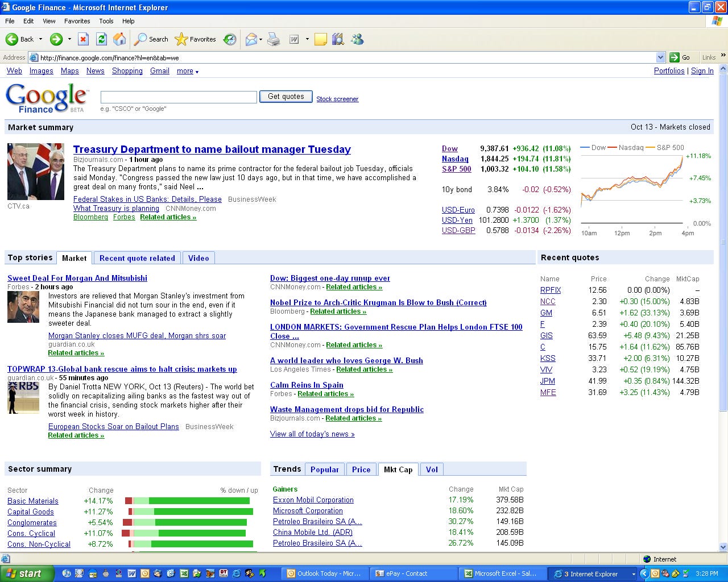Click Capital Goods sector change bar
Viewport: 728px width, 582px height.
point(191,512)
